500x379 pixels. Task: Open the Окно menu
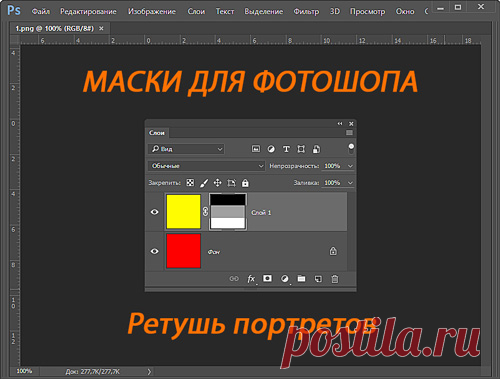[x=405, y=11]
